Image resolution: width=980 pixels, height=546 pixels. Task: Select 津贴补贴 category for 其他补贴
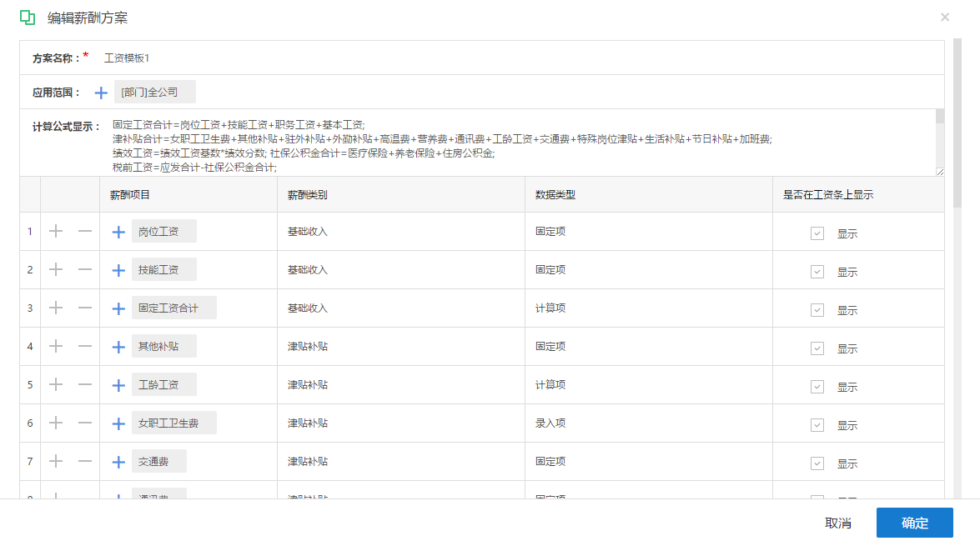[308, 346]
